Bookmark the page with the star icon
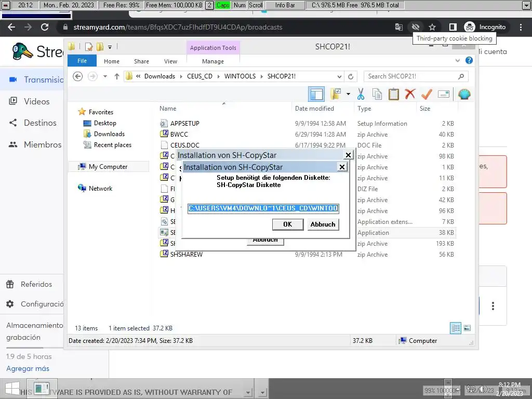The width and height of the screenshot is (532, 399). coord(432,27)
